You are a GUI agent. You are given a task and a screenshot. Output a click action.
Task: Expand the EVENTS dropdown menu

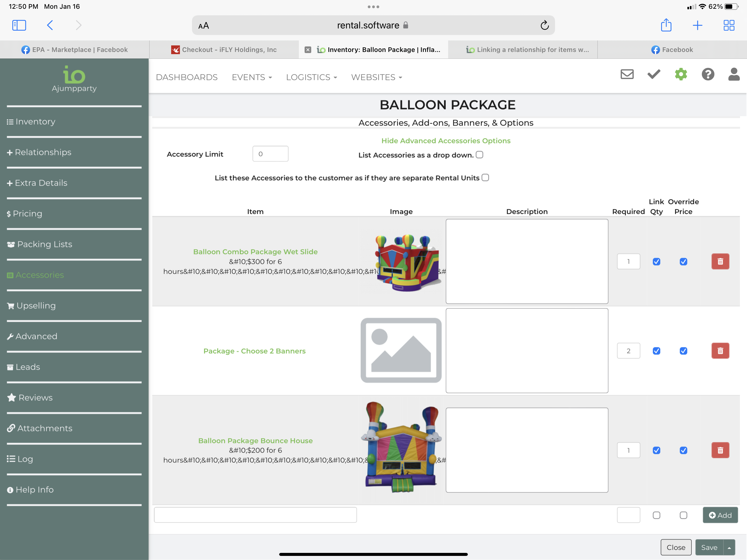coord(252,77)
